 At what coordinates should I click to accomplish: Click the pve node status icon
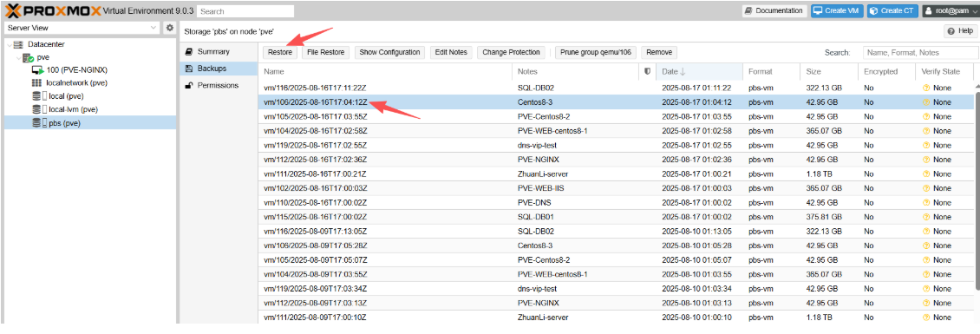click(x=28, y=57)
